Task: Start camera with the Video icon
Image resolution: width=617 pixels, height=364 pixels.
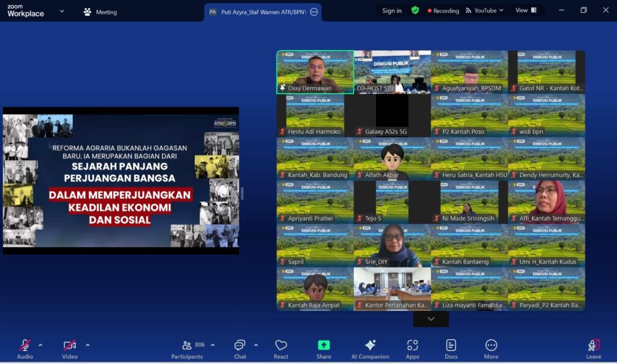Action: click(69, 346)
